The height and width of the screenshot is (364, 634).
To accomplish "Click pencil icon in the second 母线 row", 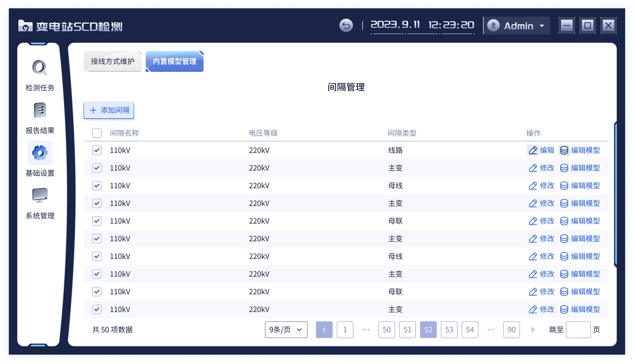I will tap(533, 256).
